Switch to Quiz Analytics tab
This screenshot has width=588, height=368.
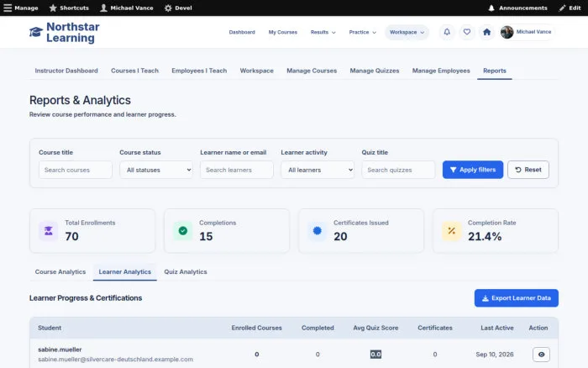pos(186,271)
